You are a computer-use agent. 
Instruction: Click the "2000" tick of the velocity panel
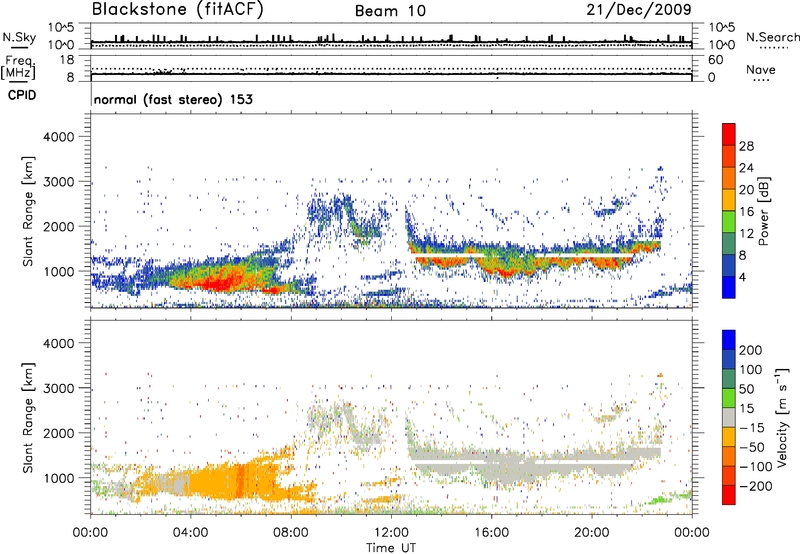coord(58,433)
